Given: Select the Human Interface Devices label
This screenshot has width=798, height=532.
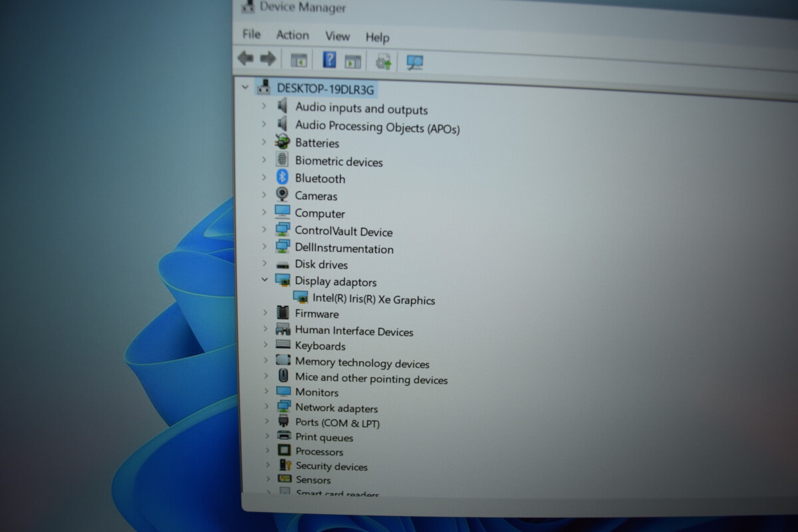Looking at the screenshot, I should point(354,331).
